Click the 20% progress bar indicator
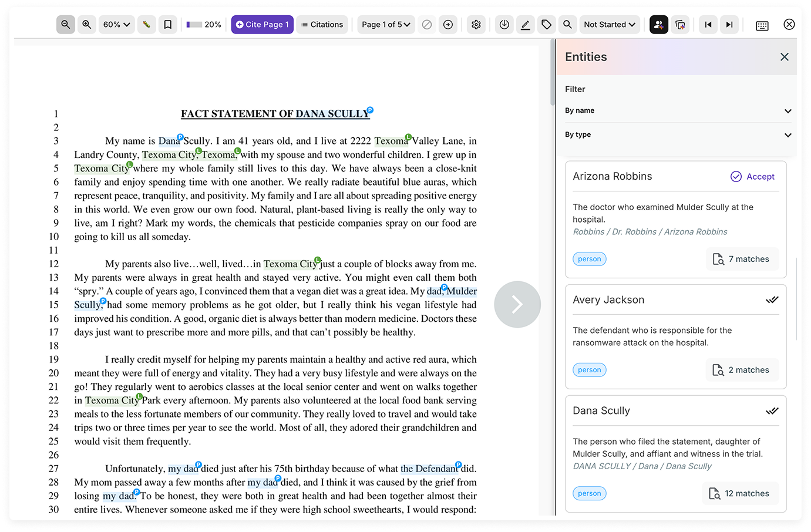Viewport: 811px width, 532px height. click(204, 25)
